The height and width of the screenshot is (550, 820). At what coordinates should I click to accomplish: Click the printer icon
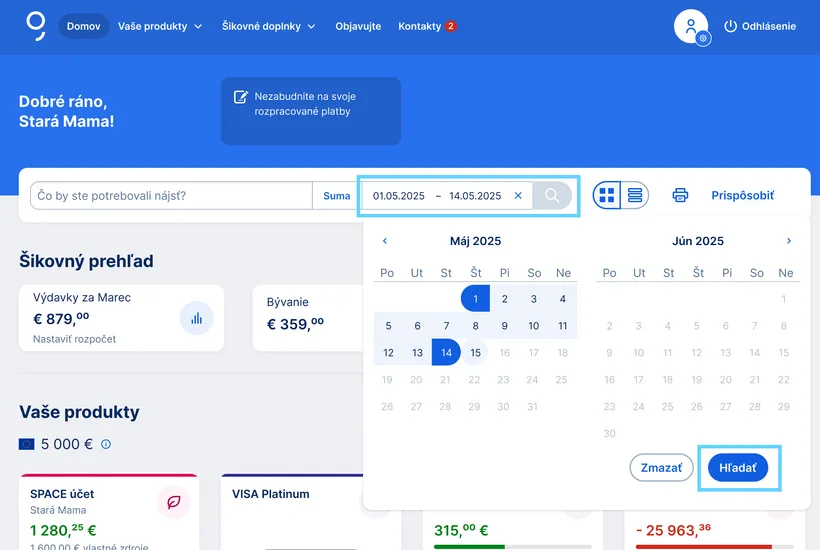click(x=680, y=196)
